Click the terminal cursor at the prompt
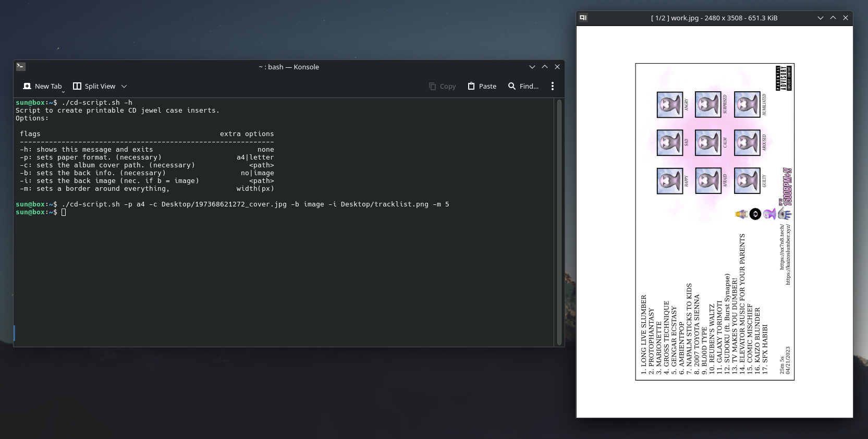868x439 pixels. click(64, 212)
